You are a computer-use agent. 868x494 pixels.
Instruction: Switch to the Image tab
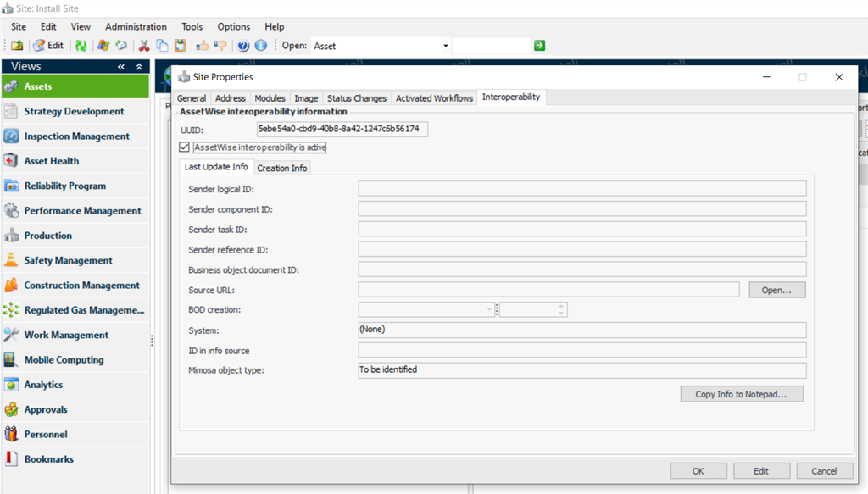point(306,98)
